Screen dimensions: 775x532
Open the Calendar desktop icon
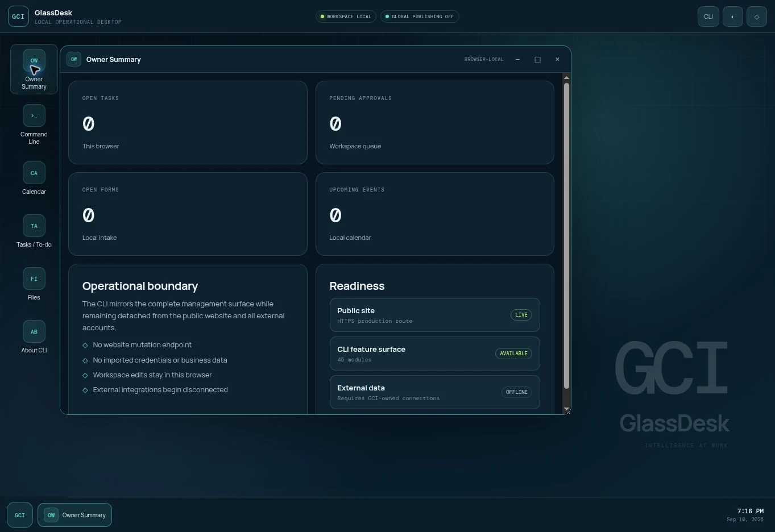point(34,178)
